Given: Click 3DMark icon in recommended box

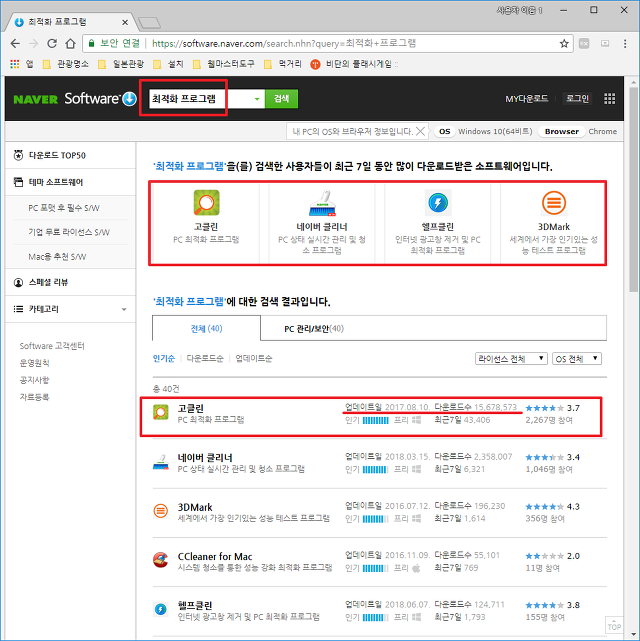Looking at the screenshot, I should coord(554,202).
